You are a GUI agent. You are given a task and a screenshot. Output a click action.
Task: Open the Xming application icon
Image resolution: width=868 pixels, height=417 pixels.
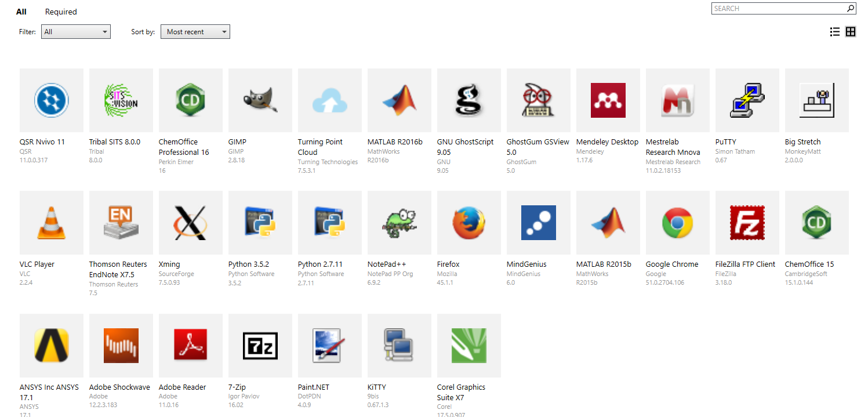point(191,223)
